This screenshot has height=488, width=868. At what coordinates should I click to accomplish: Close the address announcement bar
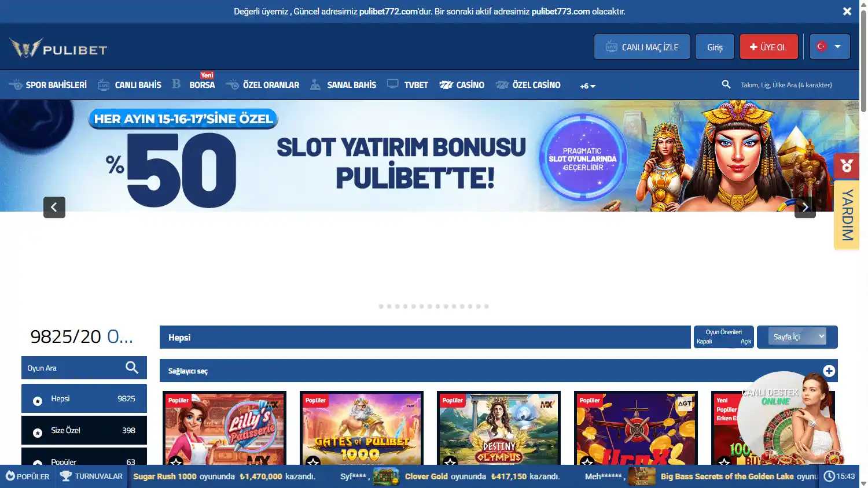click(x=847, y=12)
